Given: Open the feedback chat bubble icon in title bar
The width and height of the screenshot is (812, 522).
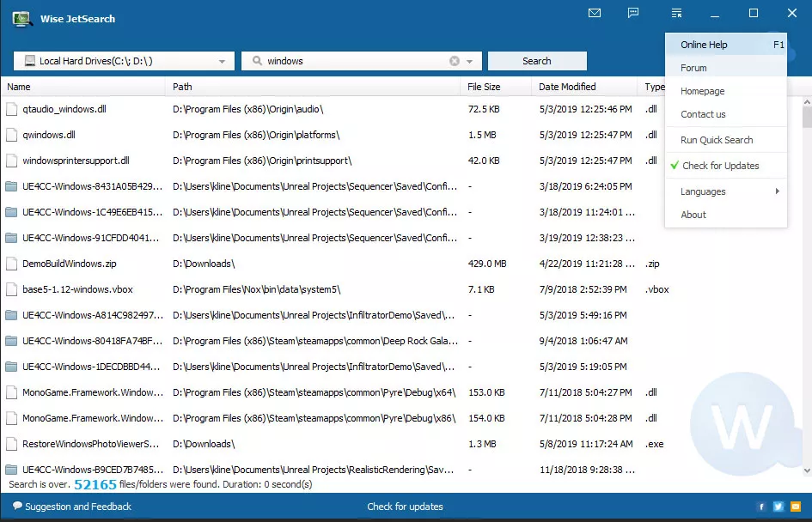Looking at the screenshot, I should tap(632, 13).
